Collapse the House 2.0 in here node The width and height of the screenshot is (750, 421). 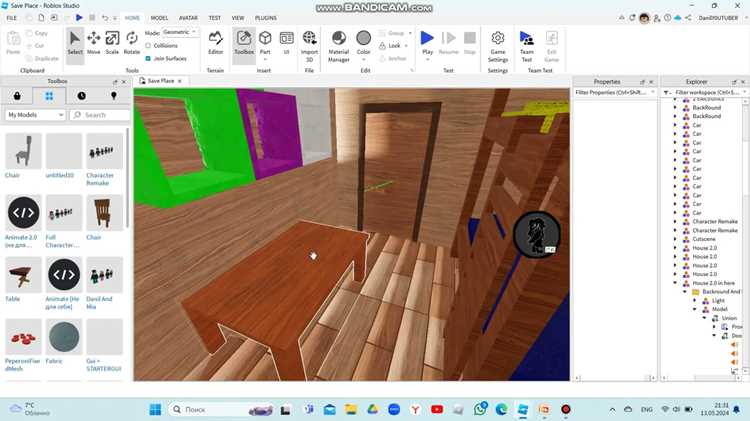click(675, 283)
